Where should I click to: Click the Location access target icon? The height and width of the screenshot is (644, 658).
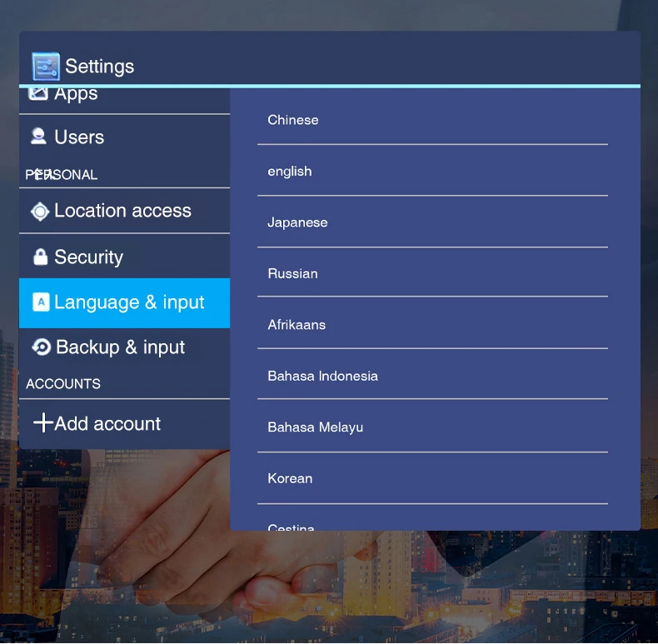point(40,212)
